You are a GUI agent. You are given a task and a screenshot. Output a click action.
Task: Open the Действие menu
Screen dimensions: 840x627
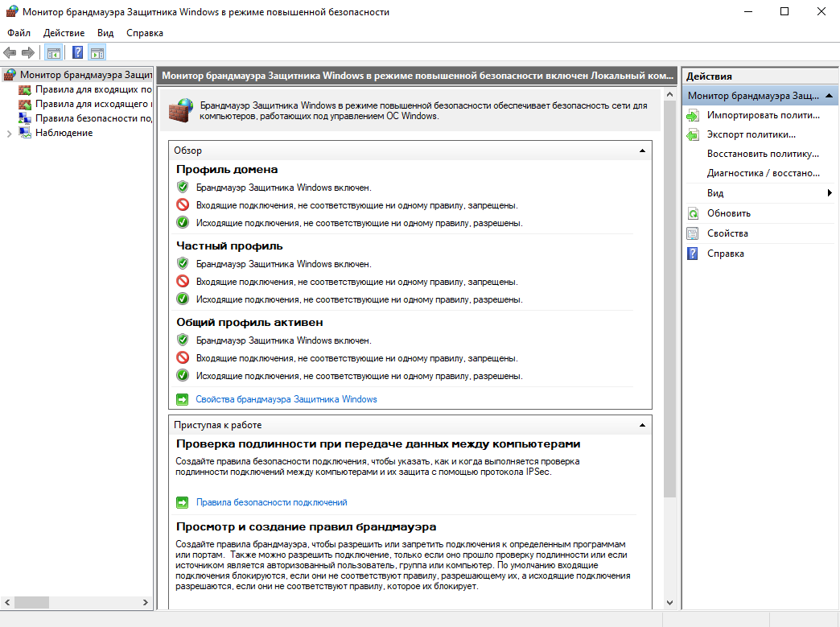[x=64, y=33]
